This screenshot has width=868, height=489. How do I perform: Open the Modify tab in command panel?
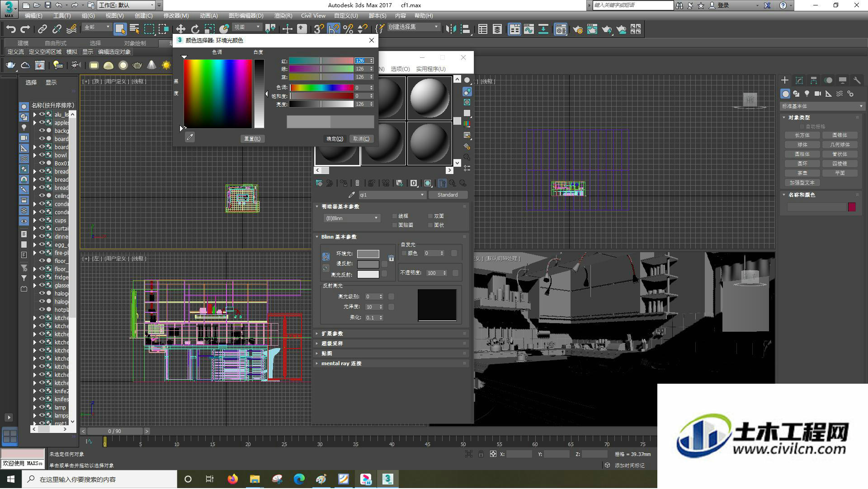coord(799,80)
